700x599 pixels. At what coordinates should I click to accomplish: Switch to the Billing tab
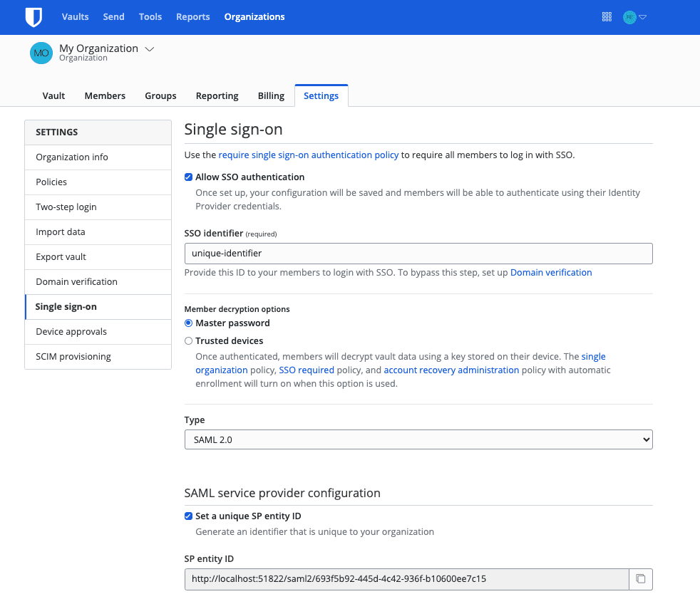coord(271,95)
